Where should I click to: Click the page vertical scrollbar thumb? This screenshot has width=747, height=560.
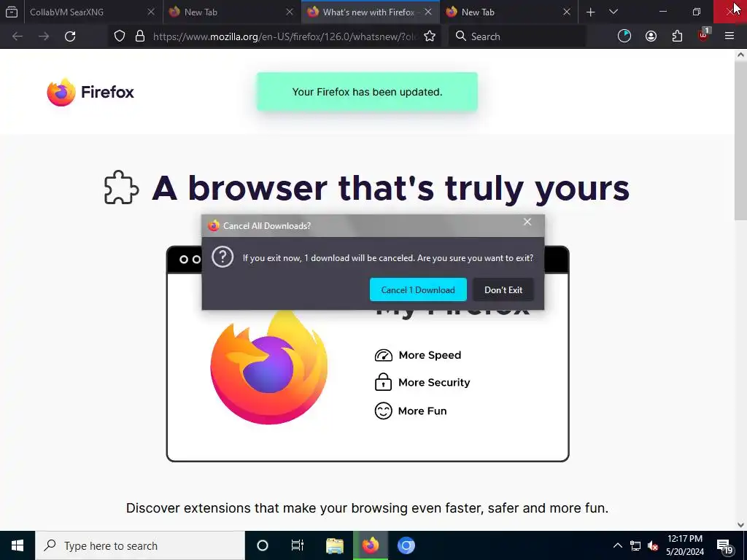click(740, 141)
